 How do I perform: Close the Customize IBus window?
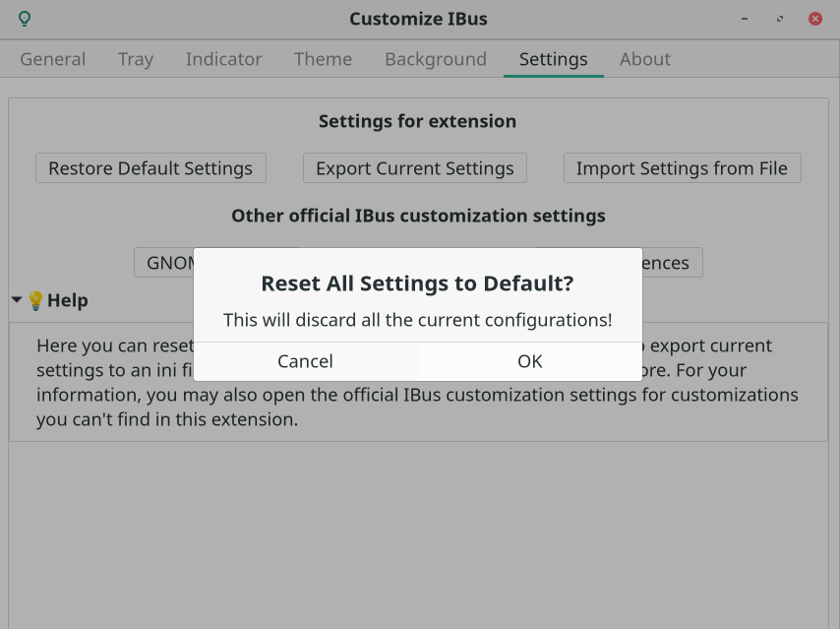coord(815,19)
